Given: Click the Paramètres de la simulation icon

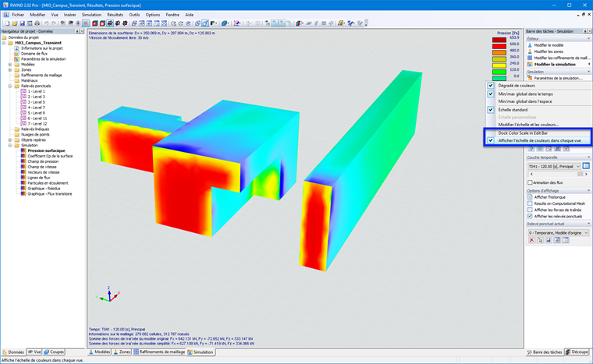Looking at the screenshot, I should [530, 78].
